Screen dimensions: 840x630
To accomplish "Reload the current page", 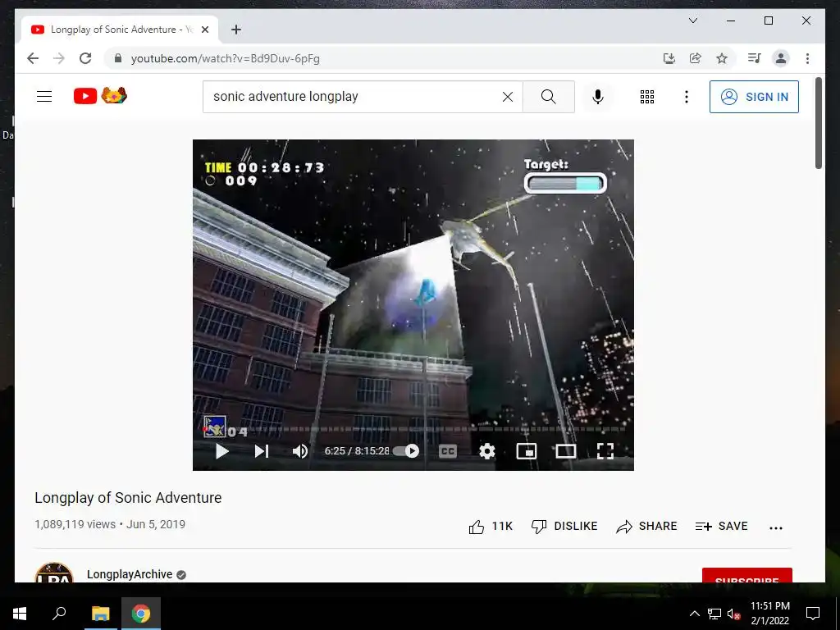I will pyautogui.click(x=85, y=58).
